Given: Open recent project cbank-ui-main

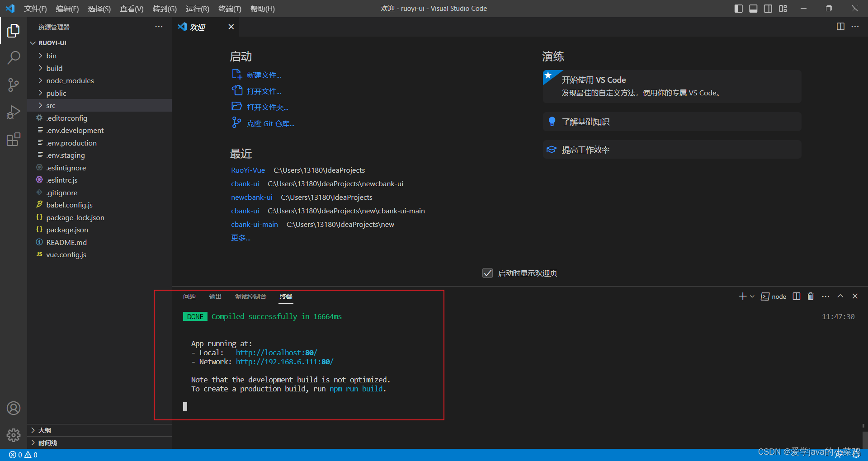Looking at the screenshot, I should coord(255,224).
